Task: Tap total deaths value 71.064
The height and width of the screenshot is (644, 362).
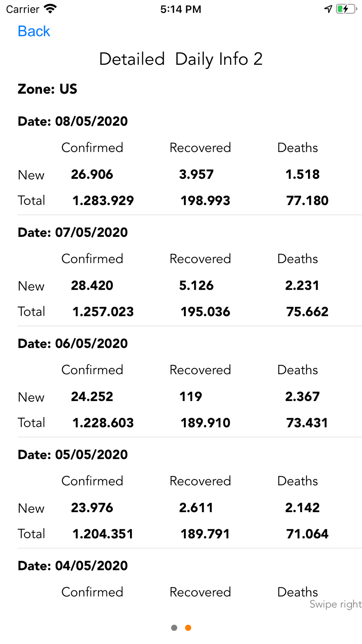Action: click(x=307, y=534)
